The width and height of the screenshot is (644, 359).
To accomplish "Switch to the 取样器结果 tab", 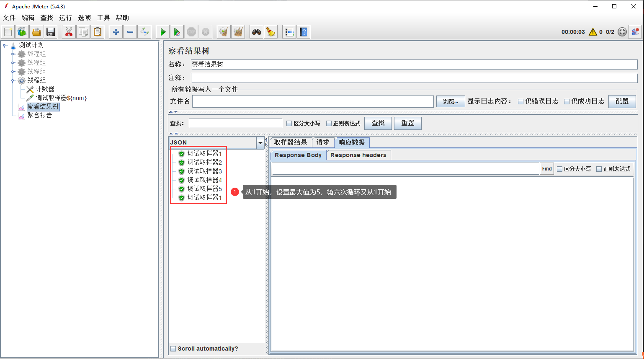I will pyautogui.click(x=291, y=142).
